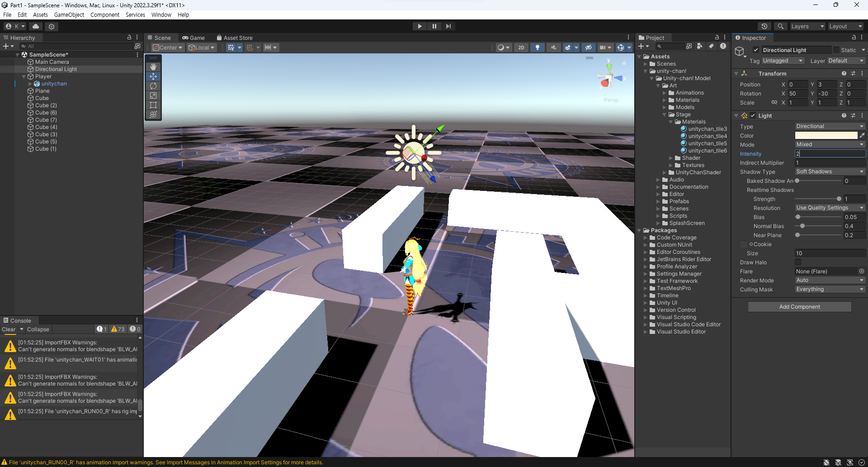Click the Realtime Shadows Strength slider
This screenshot has width=868, height=467.
[x=818, y=199]
